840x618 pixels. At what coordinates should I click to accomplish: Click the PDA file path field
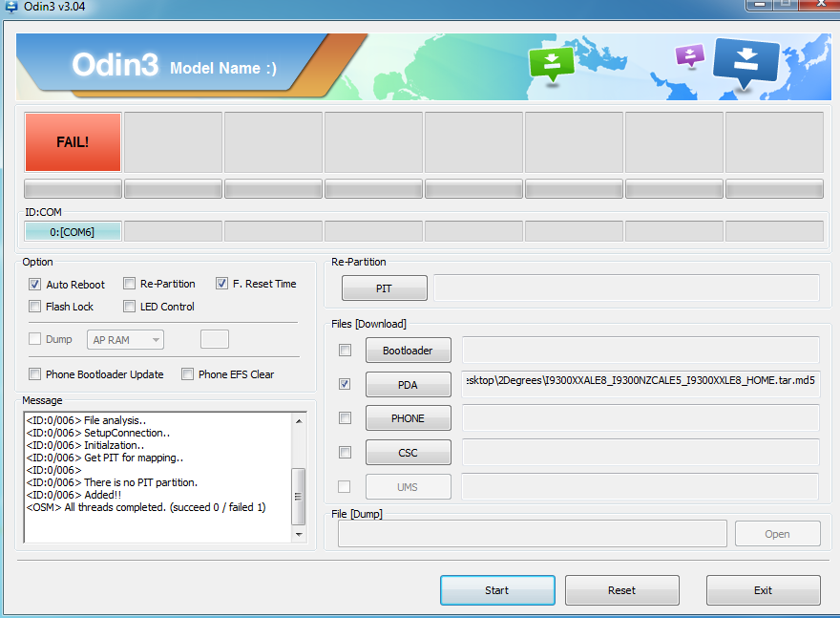pyautogui.click(x=640, y=384)
